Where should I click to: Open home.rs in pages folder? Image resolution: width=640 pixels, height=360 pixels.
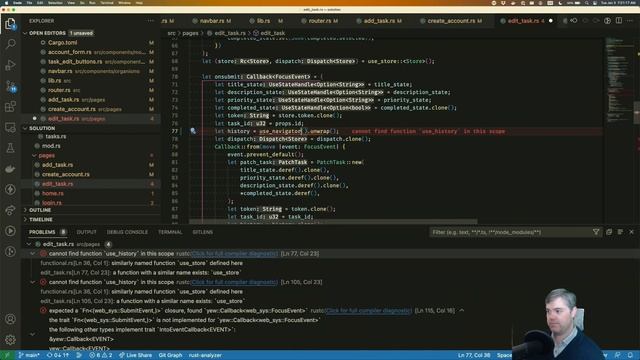pos(53,193)
